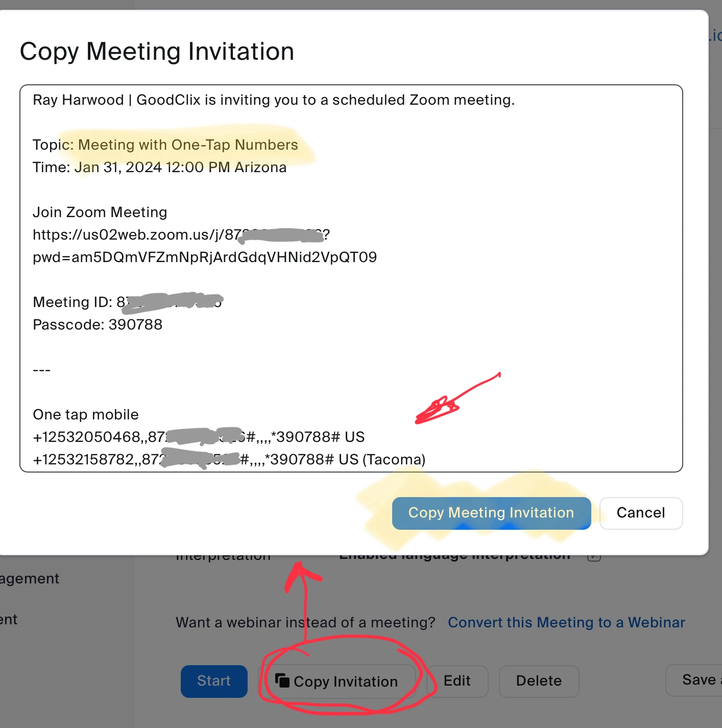Click the +12532050468 US one-tap number
Image resolution: width=722 pixels, height=728 pixels.
pyautogui.click(x=199, y=437)
